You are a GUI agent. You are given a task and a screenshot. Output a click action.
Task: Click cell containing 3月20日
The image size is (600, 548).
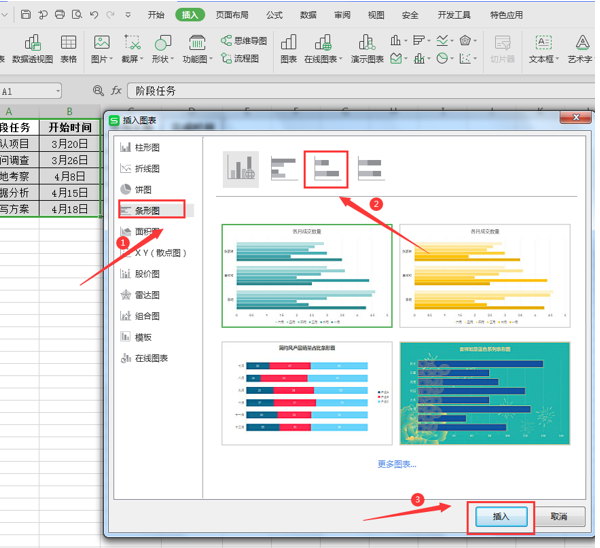pos(70,144)
